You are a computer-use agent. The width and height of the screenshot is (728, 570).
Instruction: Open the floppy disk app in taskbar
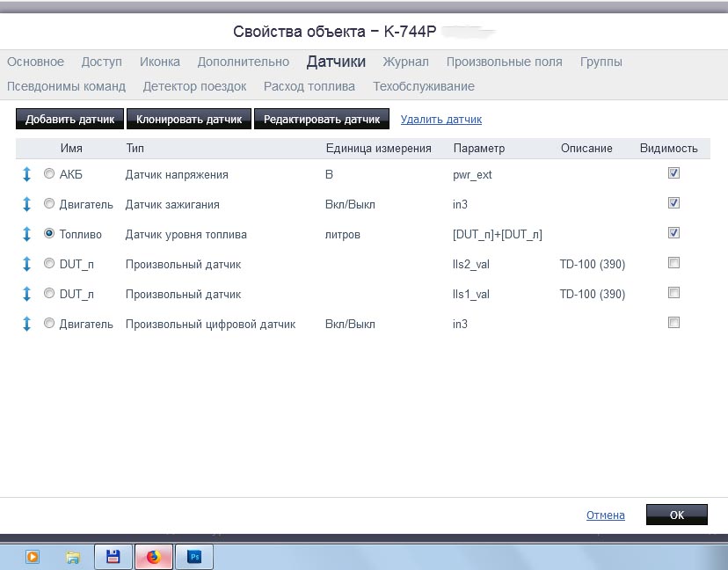coord(113,556)
